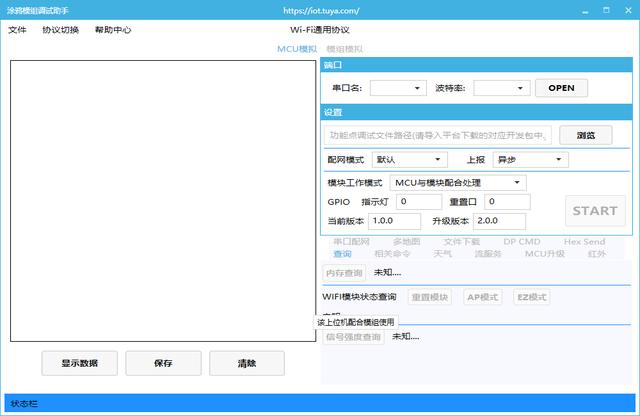640x416 pixels.
Task: Open the 帮助中心 menu
Action: tap(113, 30)
